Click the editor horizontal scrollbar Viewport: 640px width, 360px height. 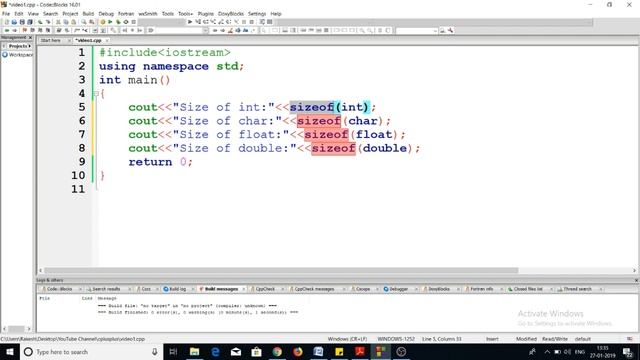tap(281, 270)
